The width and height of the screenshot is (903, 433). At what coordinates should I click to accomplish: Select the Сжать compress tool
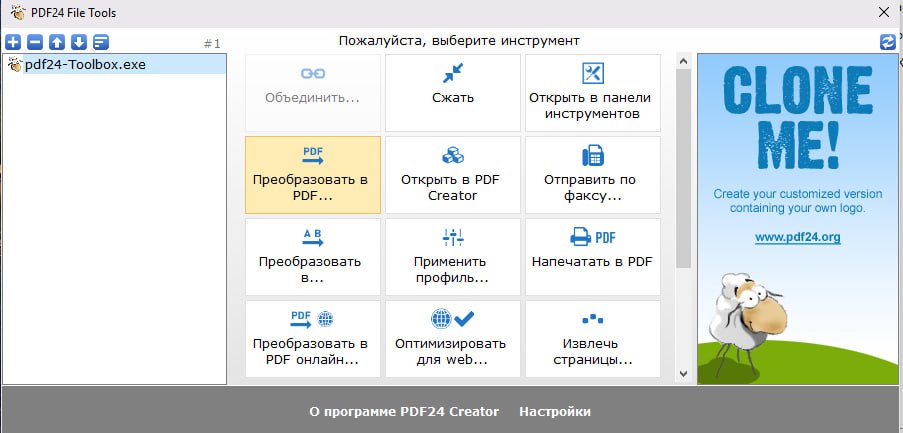click(453, 93)
